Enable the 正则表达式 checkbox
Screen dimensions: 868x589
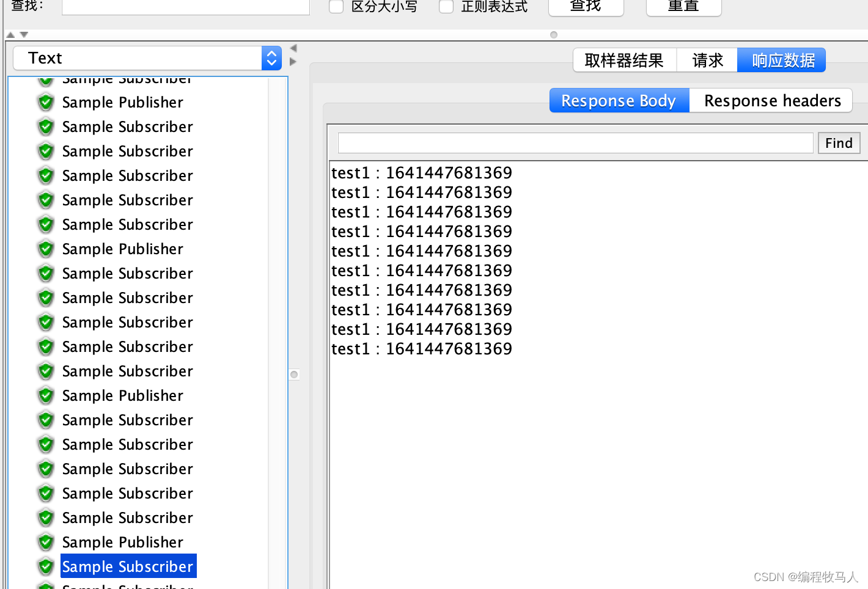tap(446, 6)
